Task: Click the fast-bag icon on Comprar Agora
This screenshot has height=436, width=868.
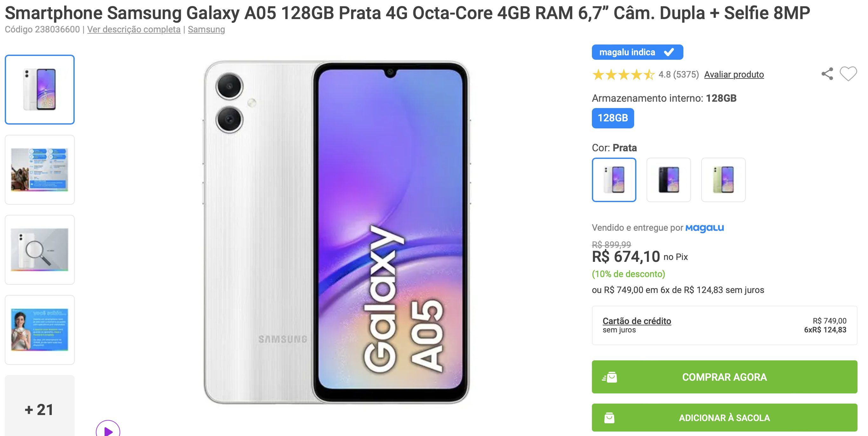Action: 610,377
